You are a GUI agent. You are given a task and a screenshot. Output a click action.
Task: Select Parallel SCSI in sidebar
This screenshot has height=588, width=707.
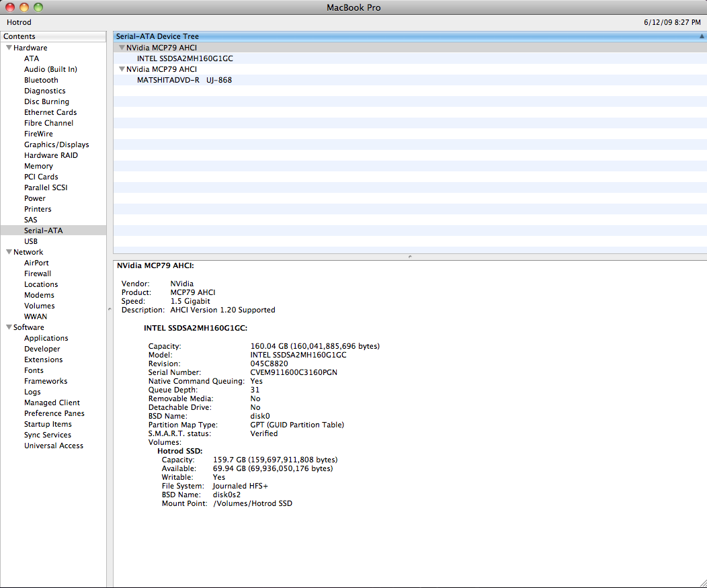coord(46,187)
